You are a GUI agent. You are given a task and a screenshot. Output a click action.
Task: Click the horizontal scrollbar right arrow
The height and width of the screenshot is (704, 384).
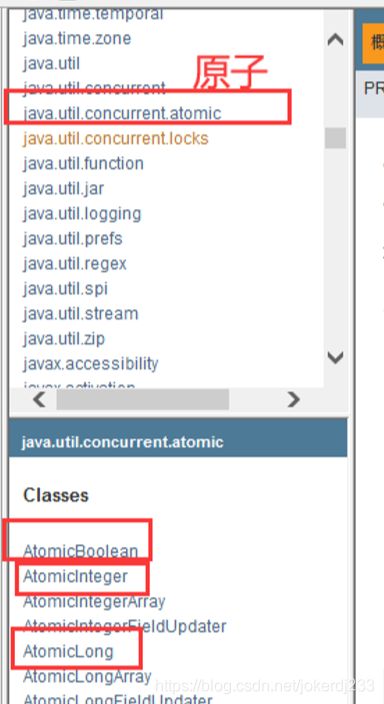click(293, 399)
